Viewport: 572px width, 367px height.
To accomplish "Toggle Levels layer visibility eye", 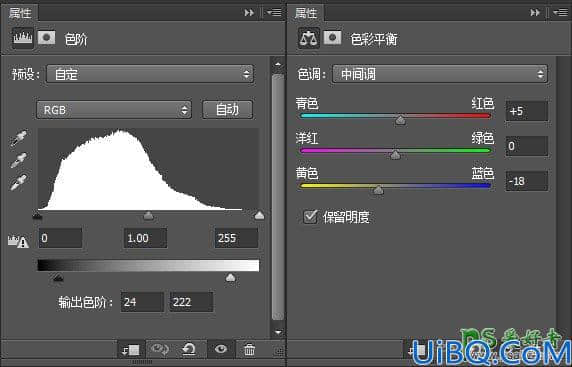I will (221, 349).
